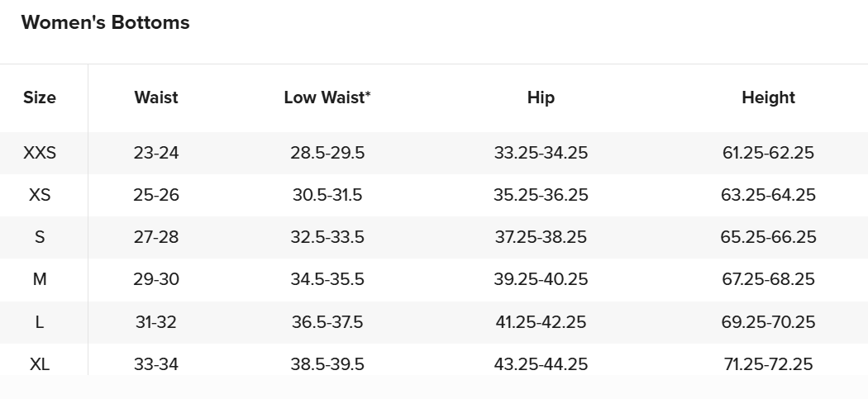Select the L size row label
Screen dimensions: 868x399
click(x=40, y=321)
